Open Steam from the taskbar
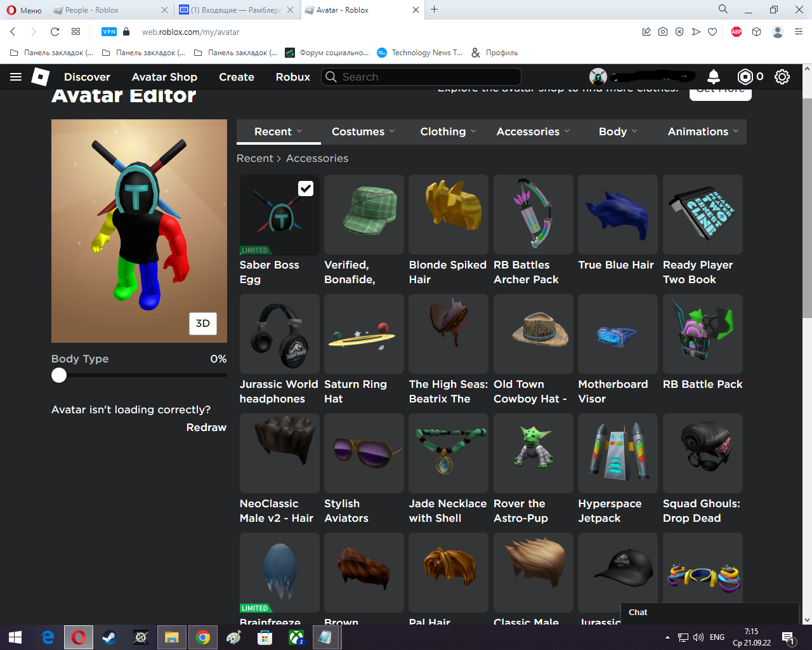Viewport: 812px width, 650px height. coord(109,637)
